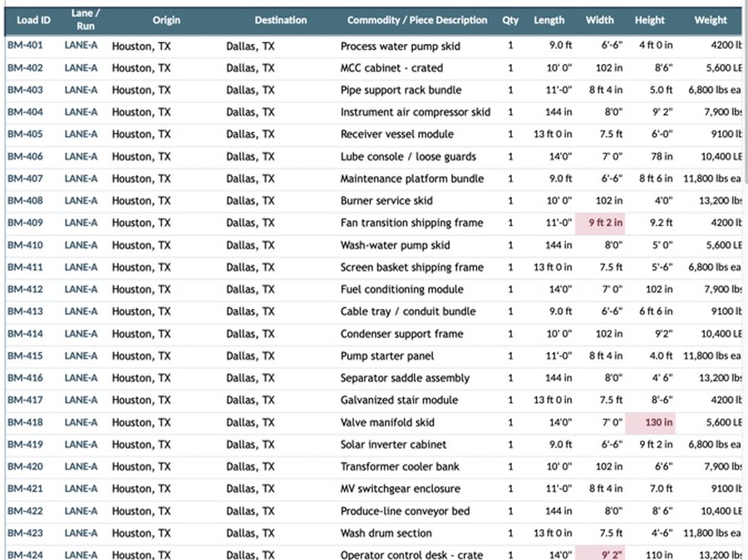Click 'Operator control desk - crate' cell
Screen dimensions: 748x560
tap(411, 555)
